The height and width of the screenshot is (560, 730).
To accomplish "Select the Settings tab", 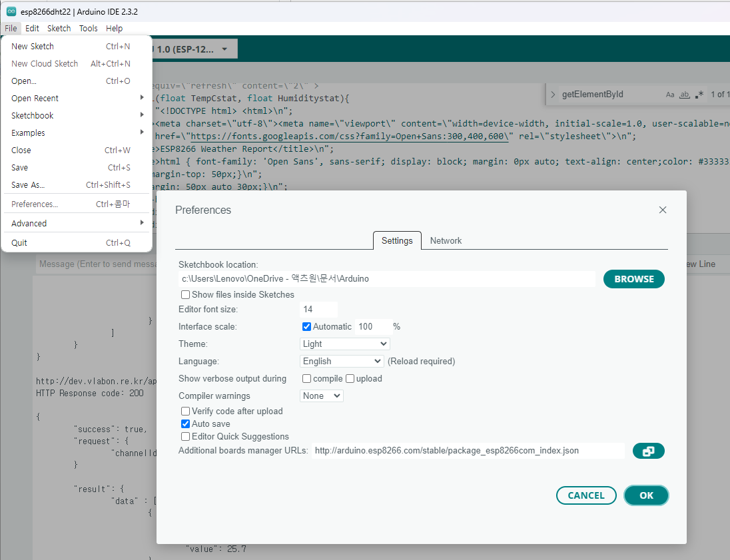I will click(x=397, y=240).
